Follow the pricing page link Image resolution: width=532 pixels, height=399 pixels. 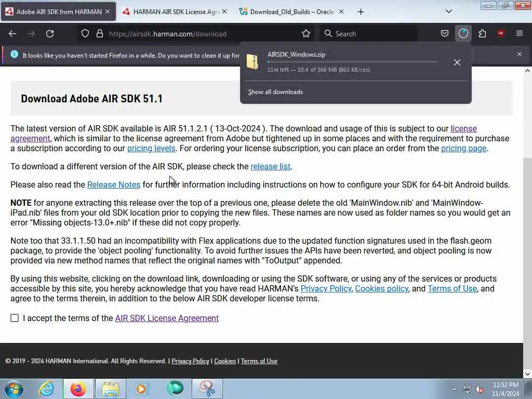click(x=463, y=148)
